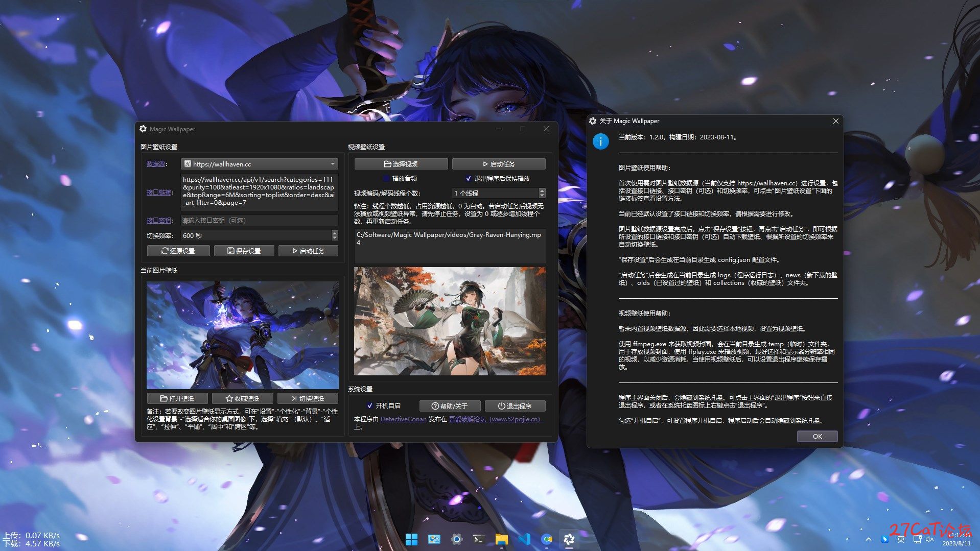This screenshot has width=980, height=551.
Task: Click the info icon in the About dialog
Action: coord(600,141)
